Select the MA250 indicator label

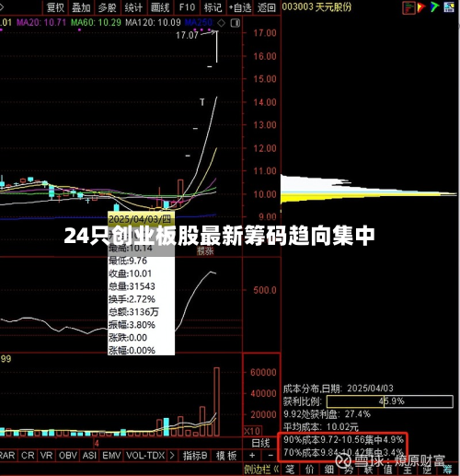tap(199, 22)
